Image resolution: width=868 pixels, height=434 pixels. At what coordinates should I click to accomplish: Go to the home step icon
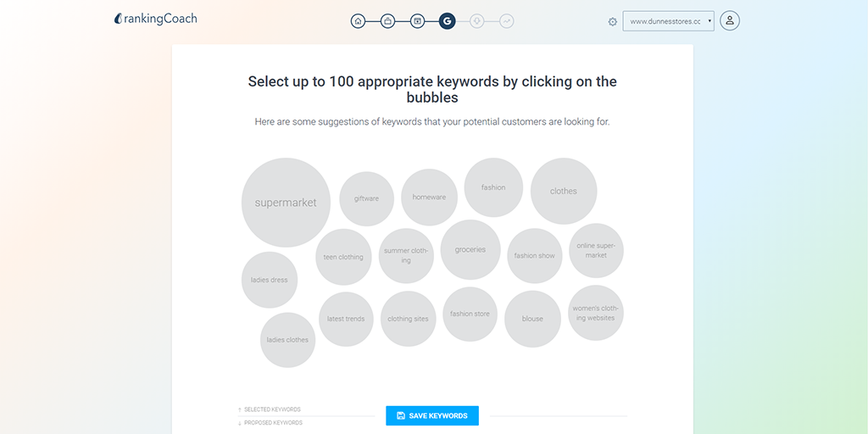tap(358, 21)
